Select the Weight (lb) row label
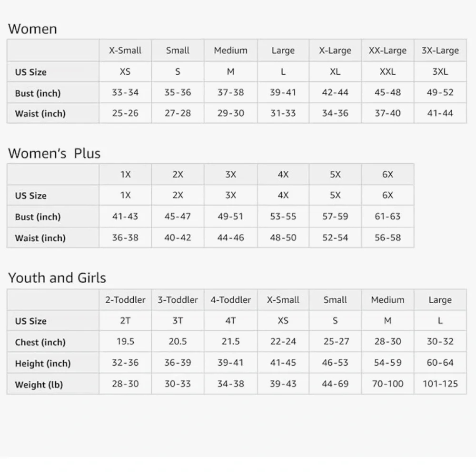The image size is (476, 476). [x=39, y=385]
